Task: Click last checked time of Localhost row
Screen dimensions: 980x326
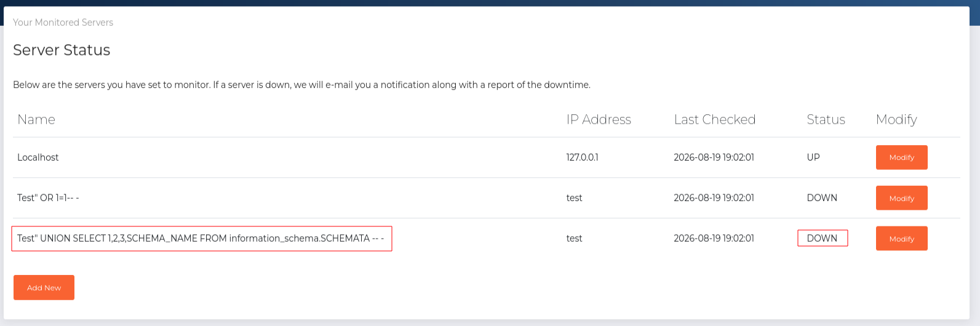Action: 714,157
